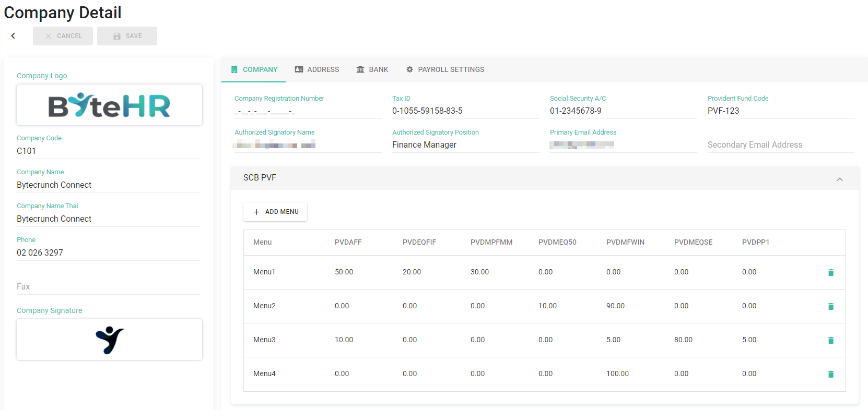The image size is (868, 410).
Task: Edit the Company Code field C101
Action: 109,151
